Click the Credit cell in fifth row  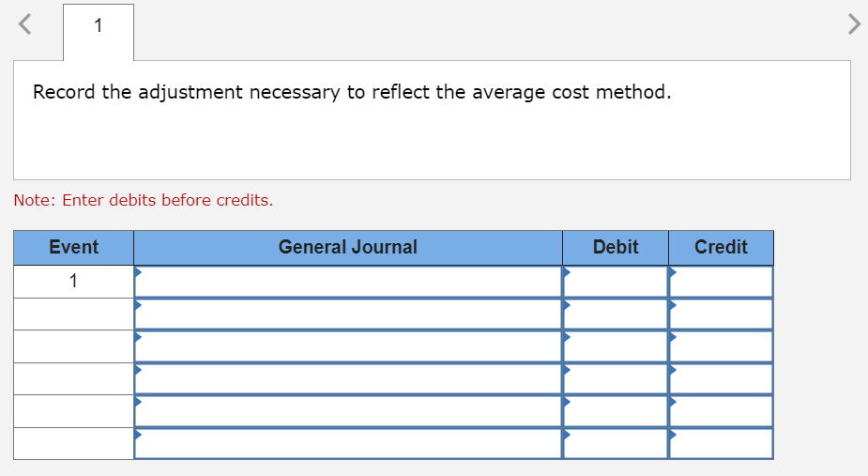[x=722, y=411]
